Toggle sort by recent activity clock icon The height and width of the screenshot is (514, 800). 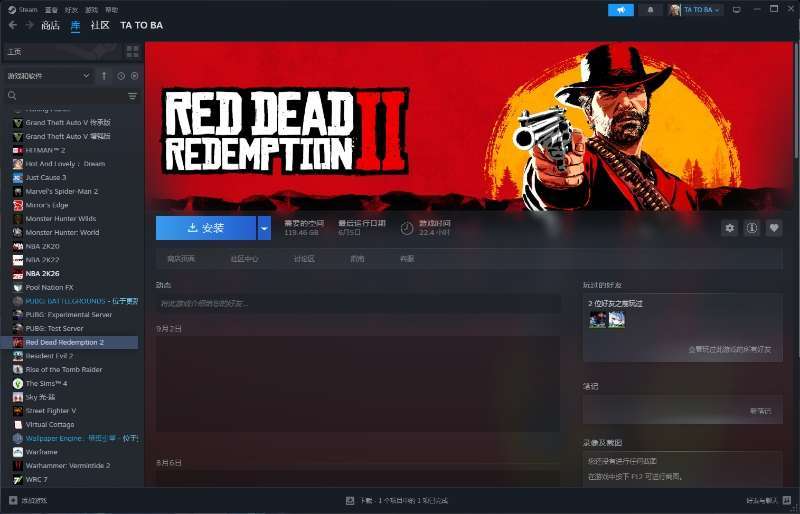pos(121,76)
